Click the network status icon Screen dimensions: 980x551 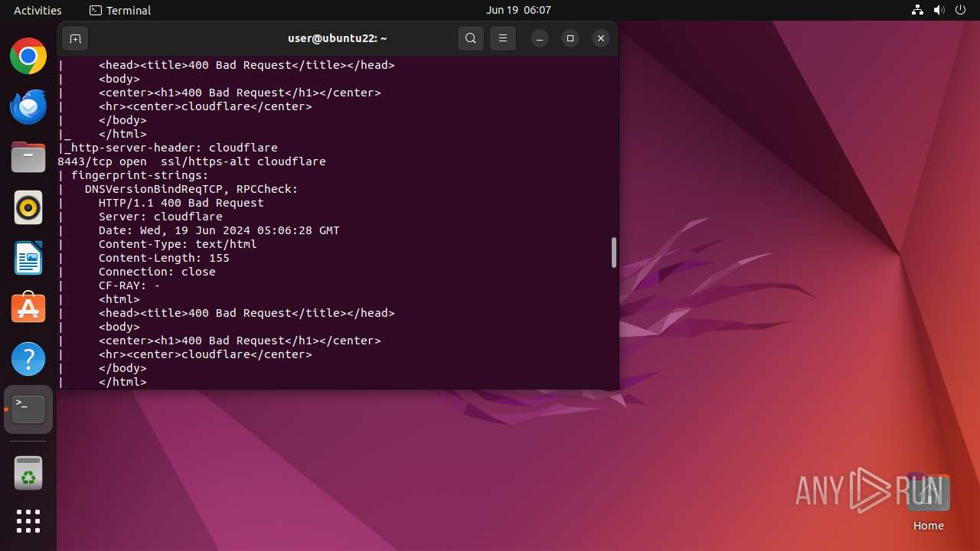(x=918, y=10)
